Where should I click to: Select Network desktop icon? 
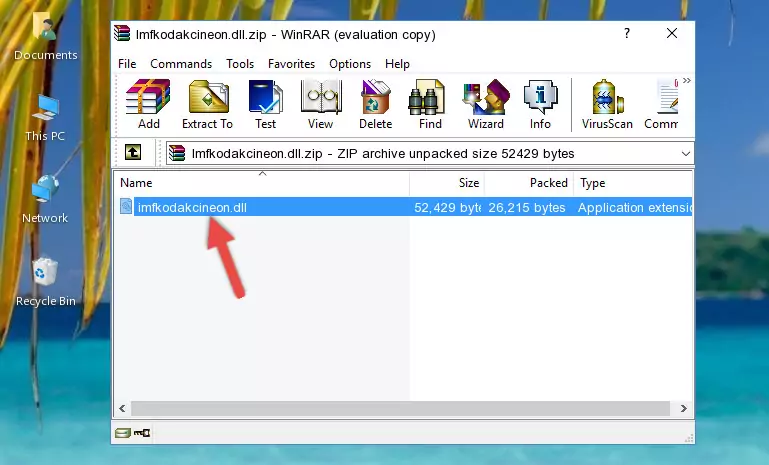pyautogui.click(x=45, y=200)
